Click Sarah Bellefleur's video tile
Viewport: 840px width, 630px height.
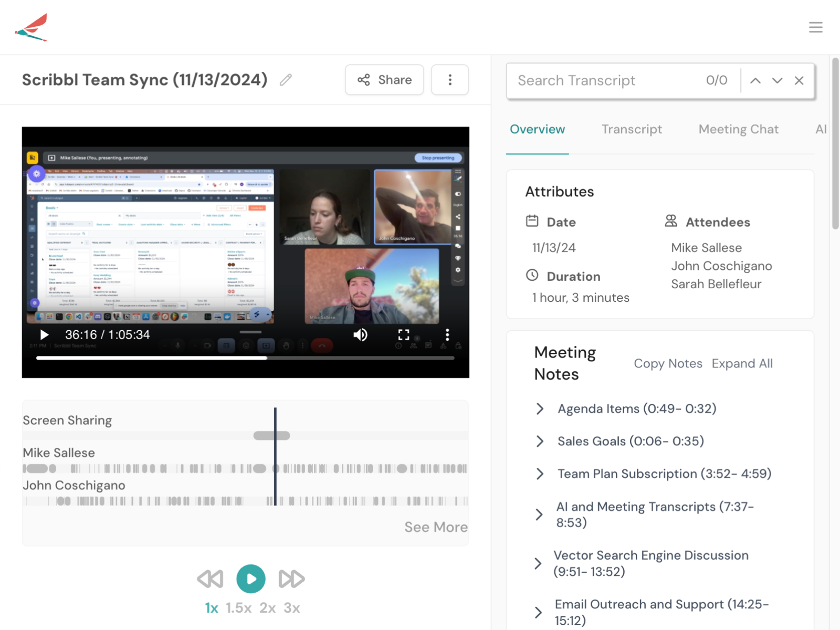(324, 207)
